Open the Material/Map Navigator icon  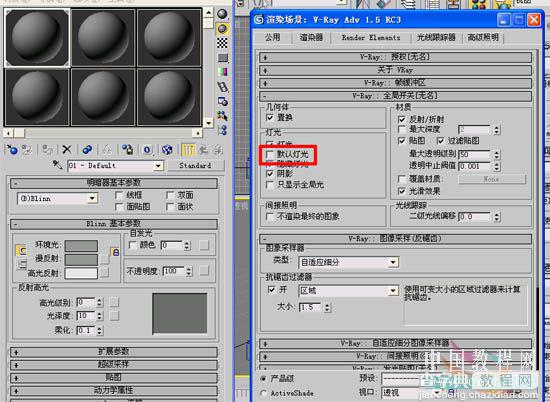(x=222, y=130)
